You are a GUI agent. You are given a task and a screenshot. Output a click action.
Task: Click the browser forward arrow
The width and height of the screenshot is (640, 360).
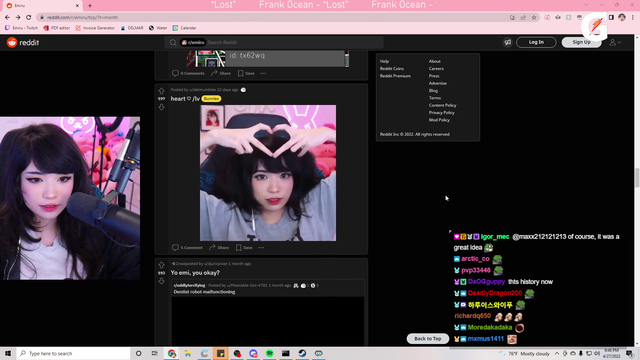pyautogui.click(x=18, y=18)
